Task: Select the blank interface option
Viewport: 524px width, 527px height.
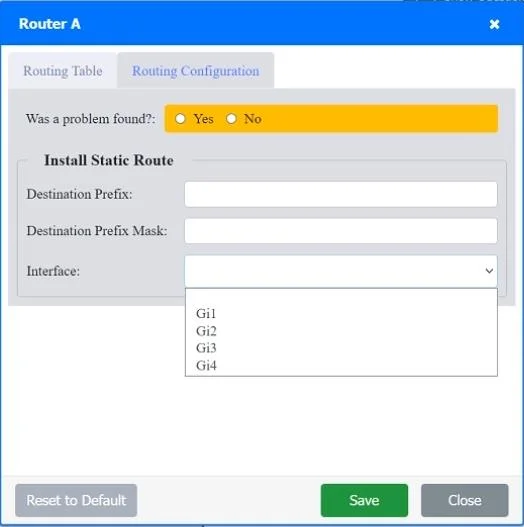Action: (341, 297)
